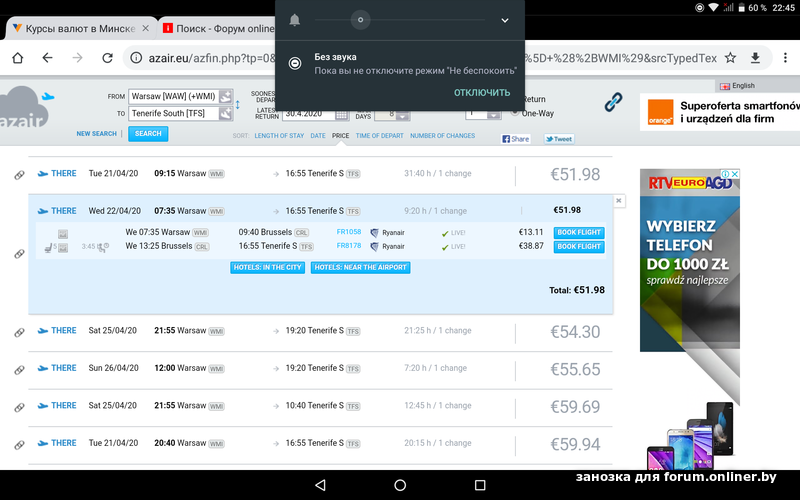The width and height of the screenshot is (800, 500).
Task: Sort results by DATE
Action: (318, 136)
